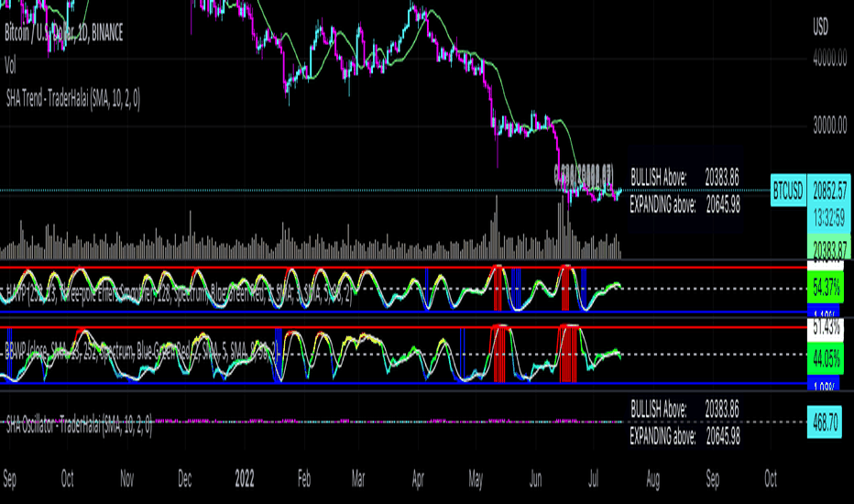Click the Jul label on the time axis
854x504 pixels.
click(x=593, y=479)
